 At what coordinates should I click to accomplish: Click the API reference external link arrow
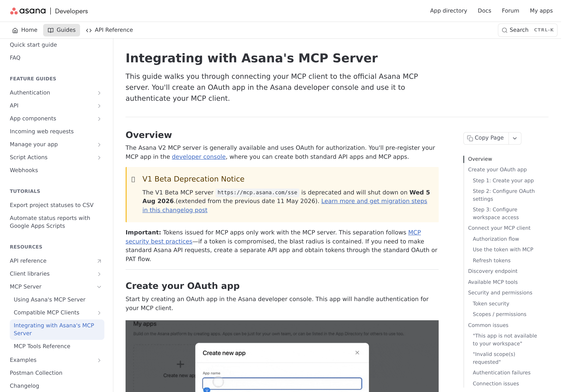[x=99, y=261]
